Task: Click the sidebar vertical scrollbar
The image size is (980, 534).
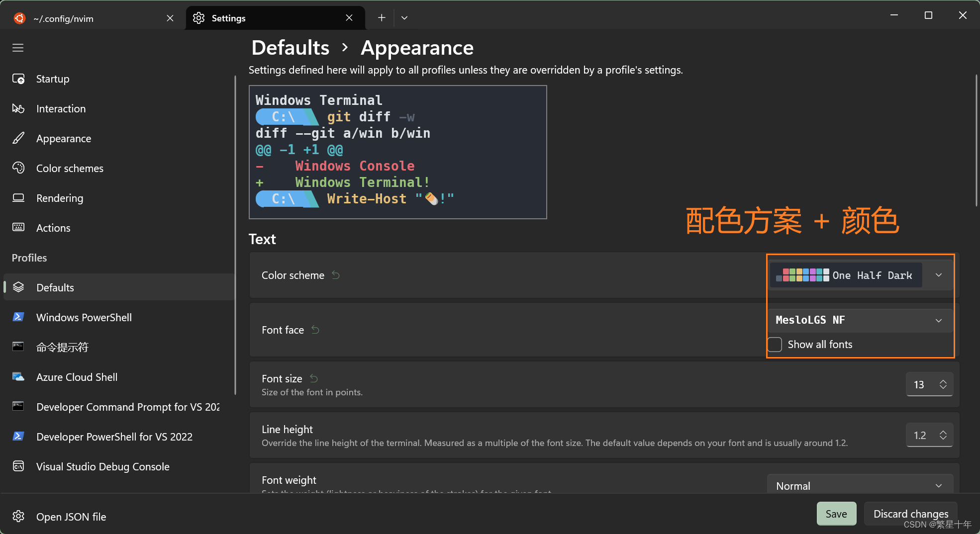Action: click(235, 235)
